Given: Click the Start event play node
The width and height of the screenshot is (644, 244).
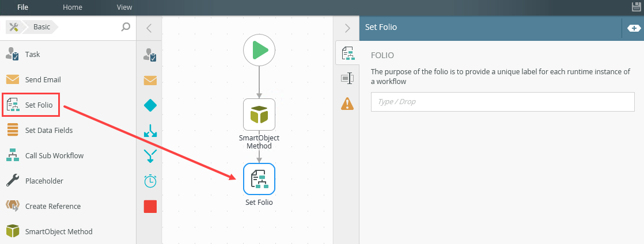Looking at the screenshot, I should tap(259, 50).
